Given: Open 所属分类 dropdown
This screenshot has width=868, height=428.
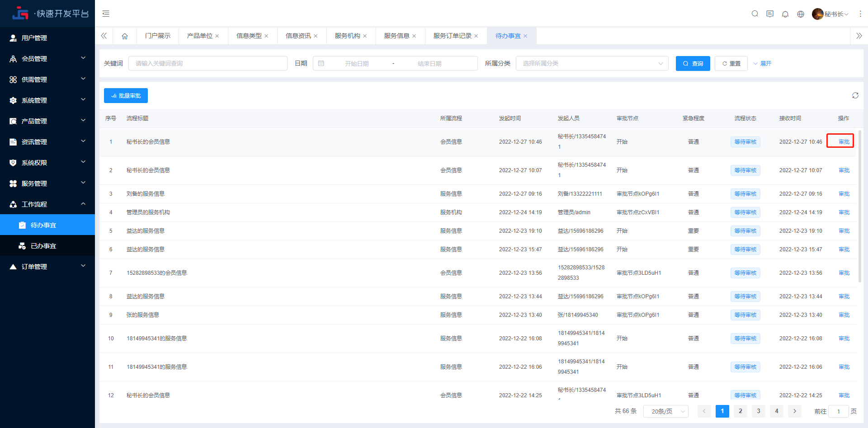Looking at the screenshot, I should click(x=592, y=63).
